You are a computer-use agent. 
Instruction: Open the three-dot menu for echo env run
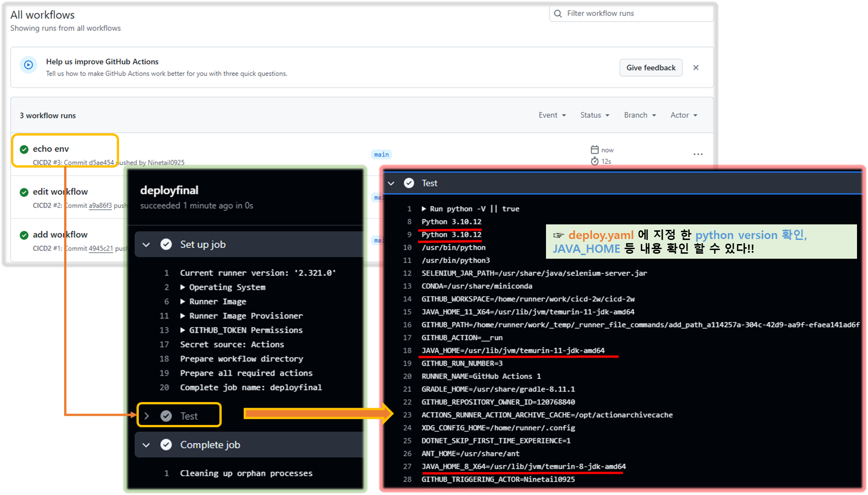[x=698, y=154]
